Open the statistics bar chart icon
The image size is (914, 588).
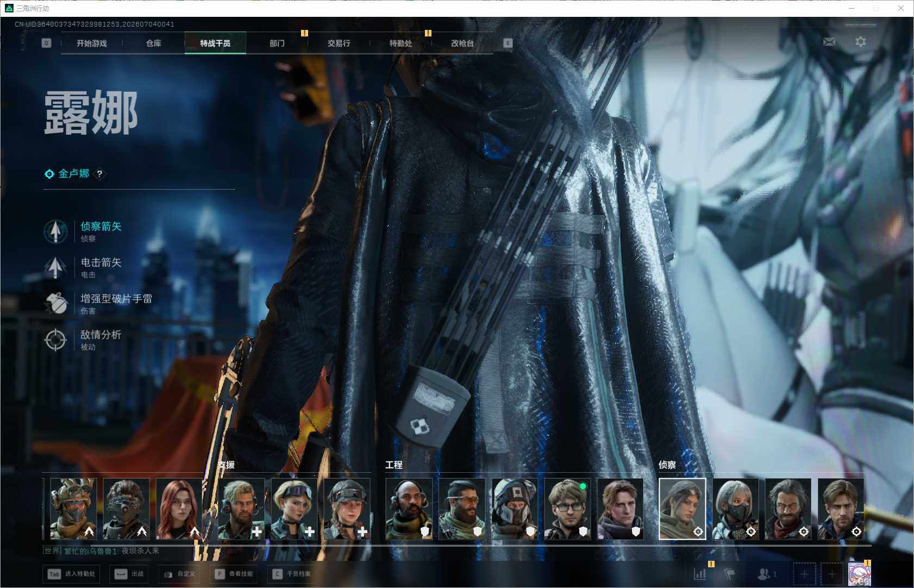click(x=700, y=574)
